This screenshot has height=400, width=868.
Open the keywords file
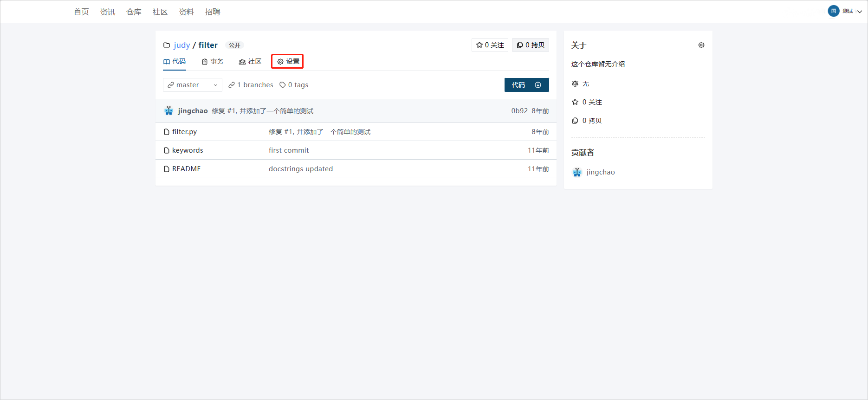(188, 150)
